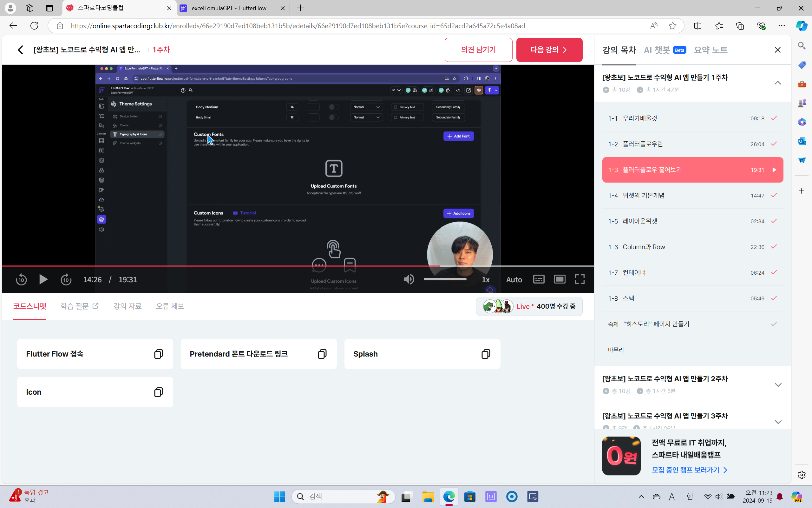Click the taskbar 검색 search box
Image resolution: width=812 pixels, height=508 pixels.
coord(343,497)
